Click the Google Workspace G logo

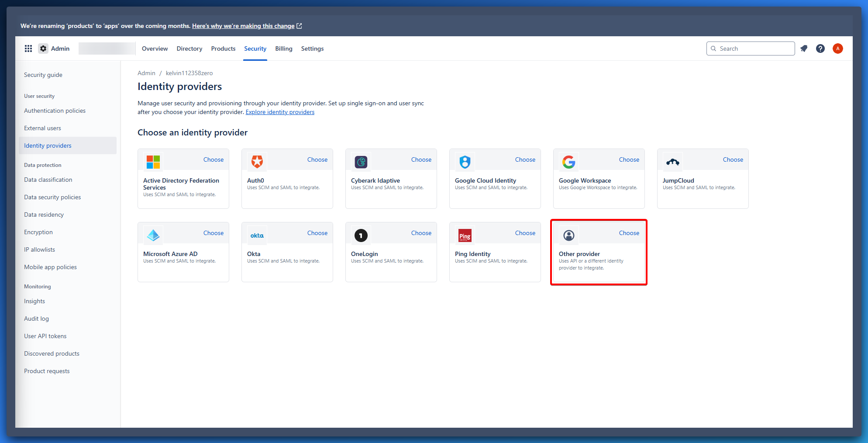[569, 162]
